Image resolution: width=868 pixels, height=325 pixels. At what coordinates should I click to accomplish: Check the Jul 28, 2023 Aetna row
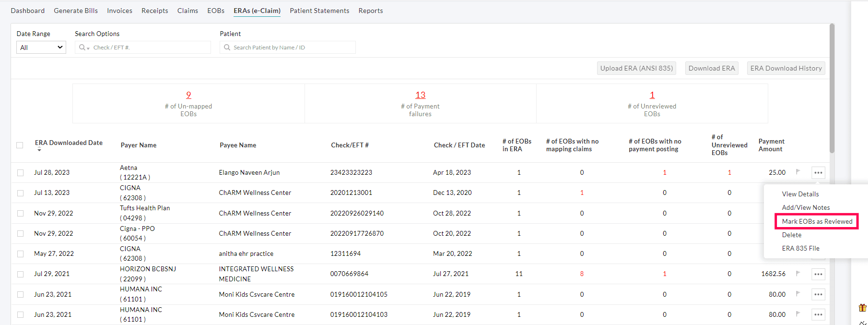click(x=20, y=173)
